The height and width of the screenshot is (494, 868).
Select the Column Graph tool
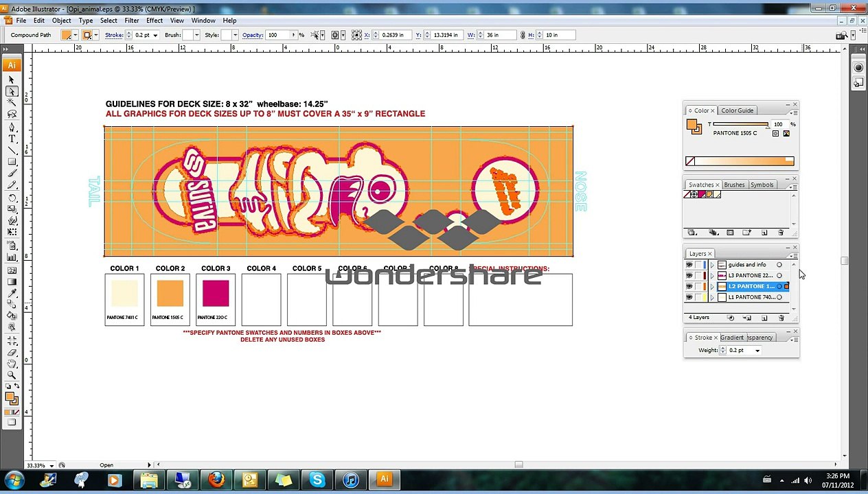click(12, 257)
